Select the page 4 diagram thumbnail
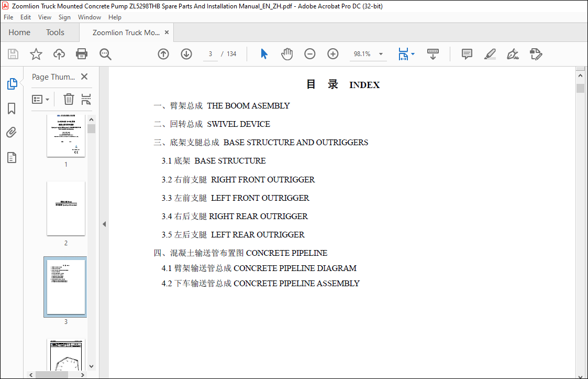This screenshot has width=588, height=379. [x=66, y=355]
